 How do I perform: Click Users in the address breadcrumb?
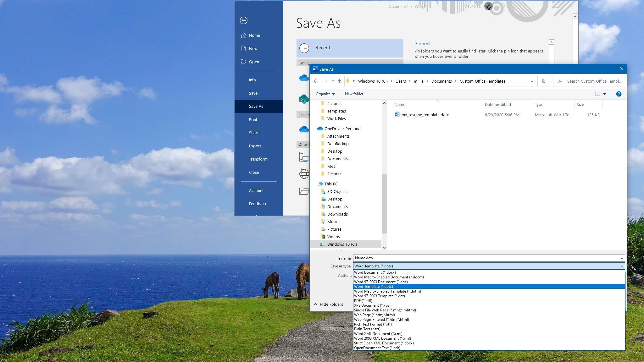(401, 81)
